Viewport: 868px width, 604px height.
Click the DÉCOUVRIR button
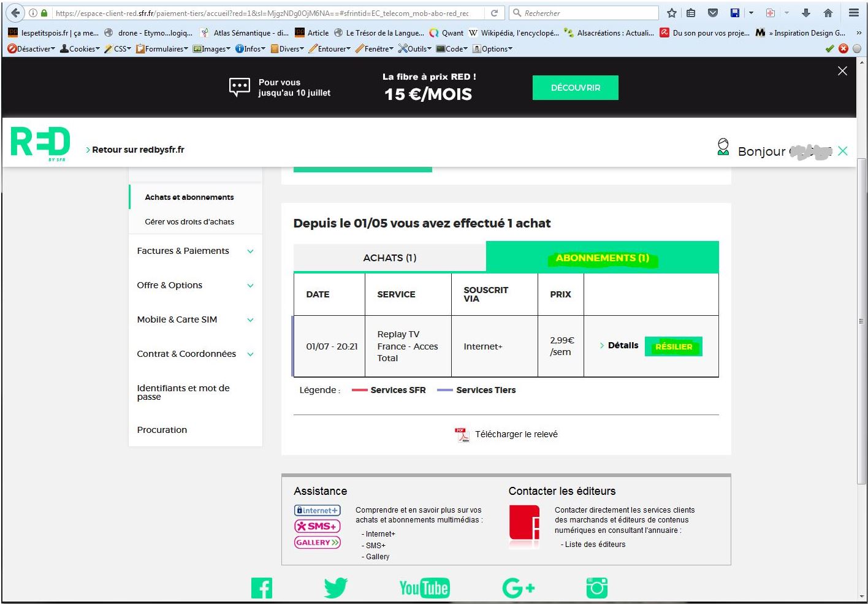(575, 88)
